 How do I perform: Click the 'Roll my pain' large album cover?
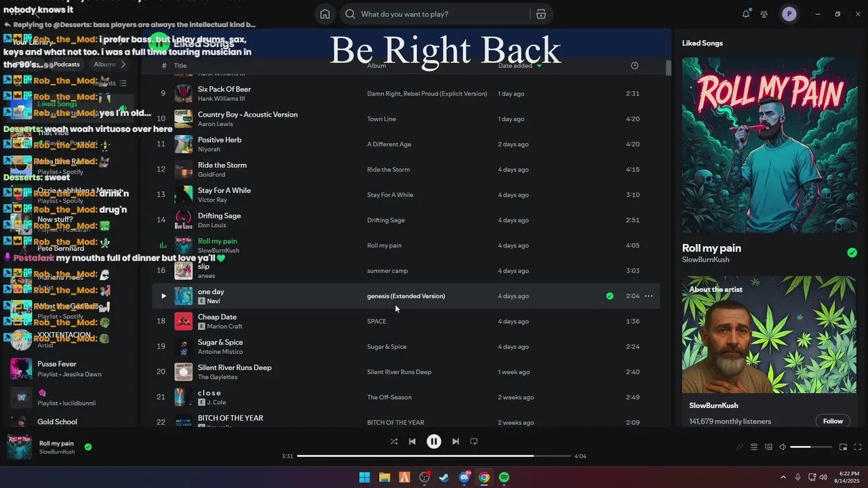coord(769,145)
